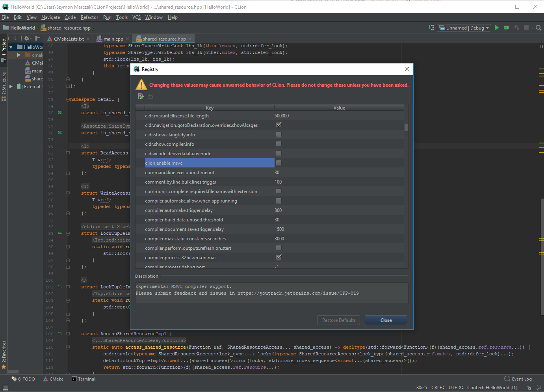Open the CMake tool window
The width and height of the screenshot is (544, 392).
click(x=53, y=379)
